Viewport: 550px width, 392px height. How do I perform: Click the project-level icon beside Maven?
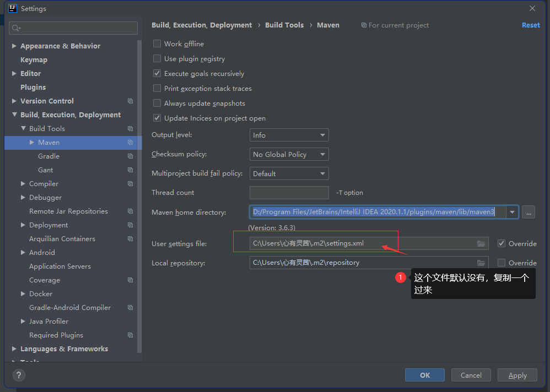[x=131, y=142]
